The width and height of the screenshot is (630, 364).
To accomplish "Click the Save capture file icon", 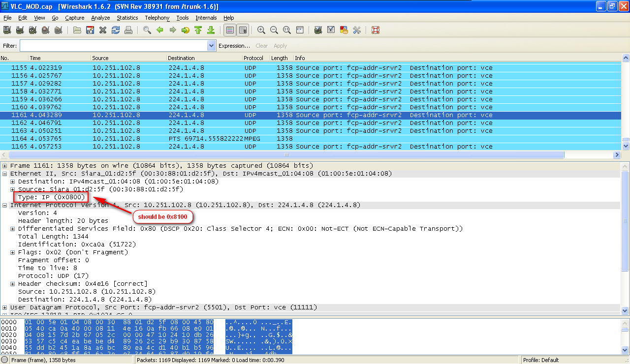I will point(90,30).
